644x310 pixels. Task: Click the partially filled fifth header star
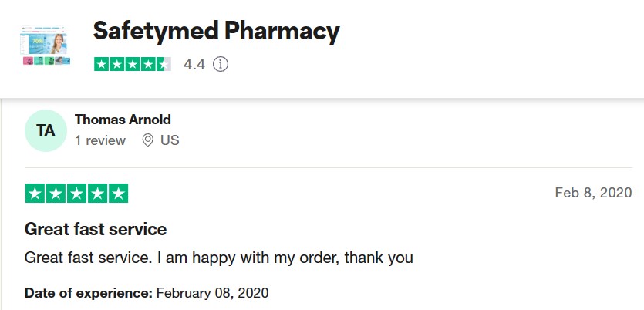164,65
